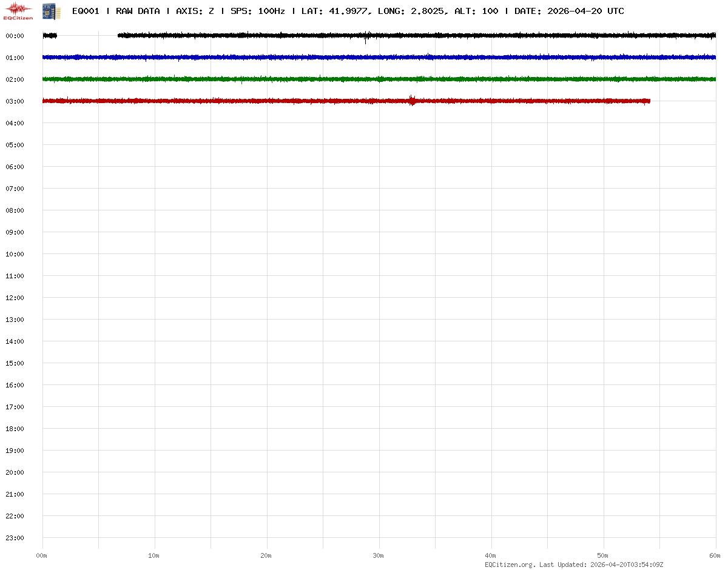Click the right end of red trace
The image size is (728, 570).
click(x=649, y=101)
